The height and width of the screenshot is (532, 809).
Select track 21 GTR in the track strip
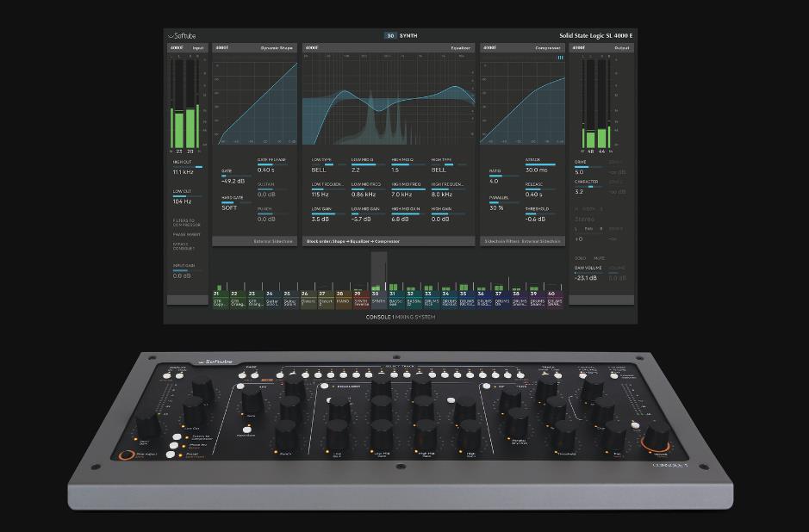(x=221, y=299)
